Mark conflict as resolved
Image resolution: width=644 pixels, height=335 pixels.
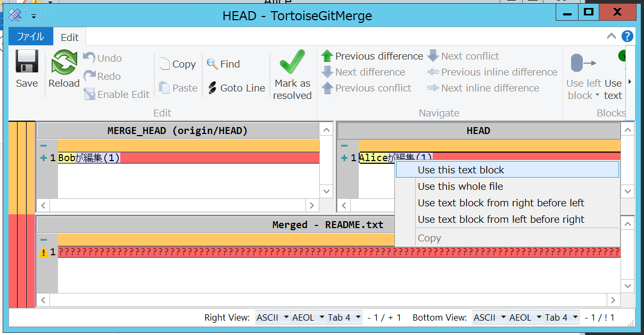292,75
